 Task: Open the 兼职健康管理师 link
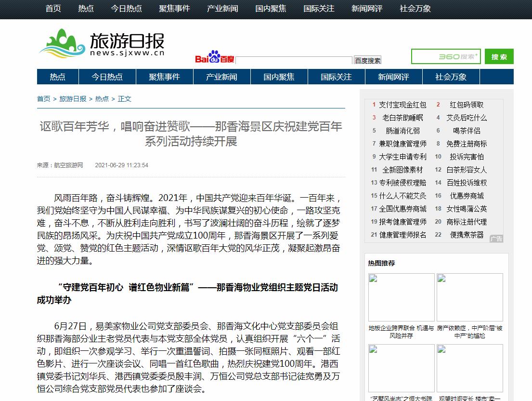coord(403,144)
